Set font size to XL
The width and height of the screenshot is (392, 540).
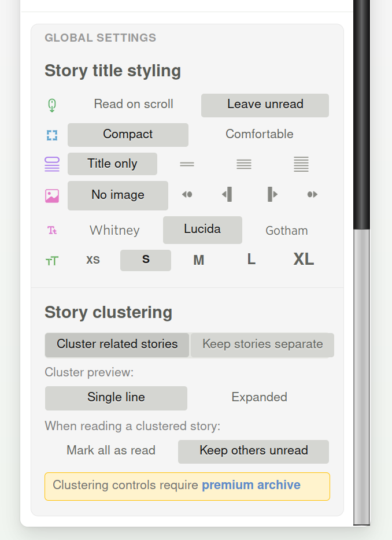[x=304, y=260]
